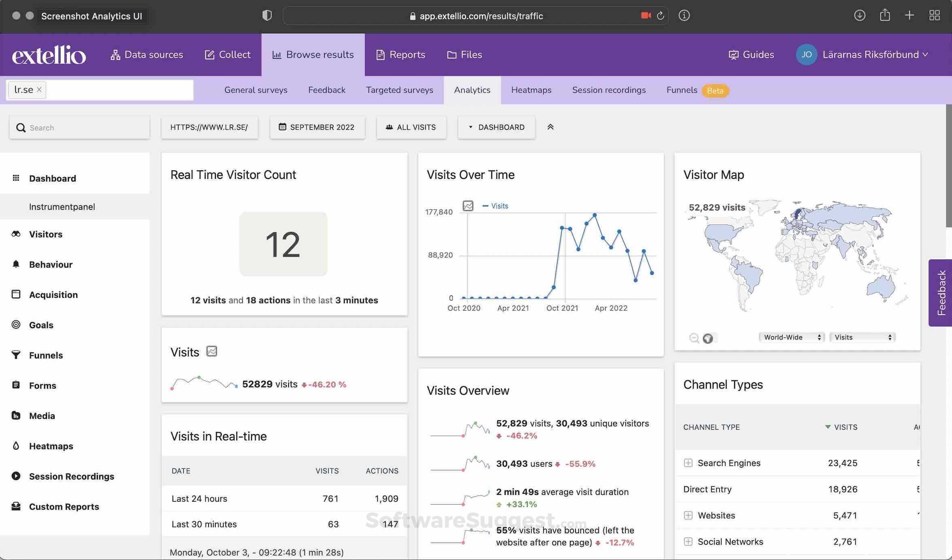Select the Goals target icon in sidebar
The height and width of the screenshot is (560, 952).
pyautogui.click(x=16, y=325)
